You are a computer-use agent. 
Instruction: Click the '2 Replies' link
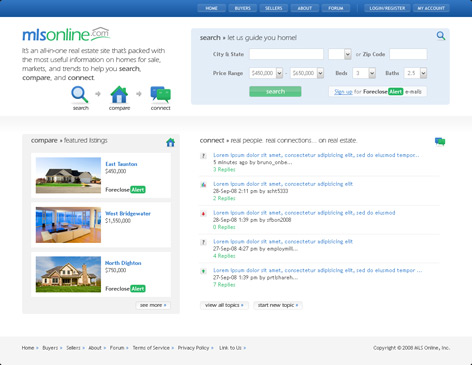point(224,198)
